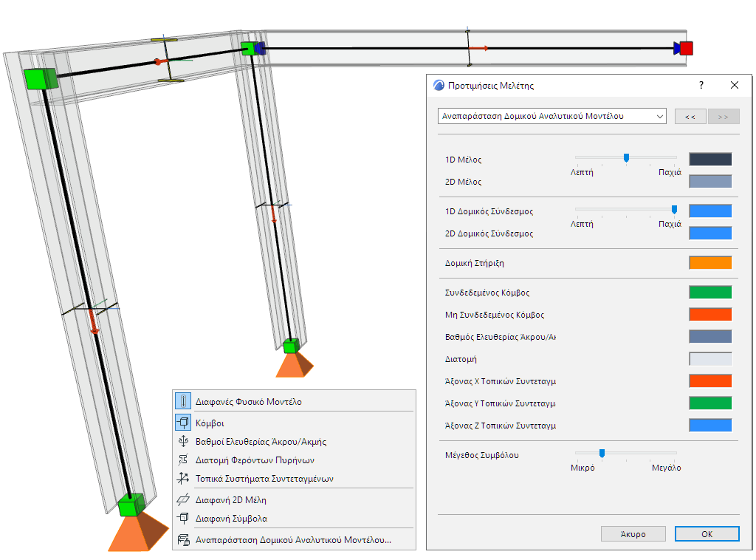Choose Βαθμοί Ελευθερίας Άκρου/Ακμής menu entry
The image size is (756, 560).
click(x=294, y=441)
